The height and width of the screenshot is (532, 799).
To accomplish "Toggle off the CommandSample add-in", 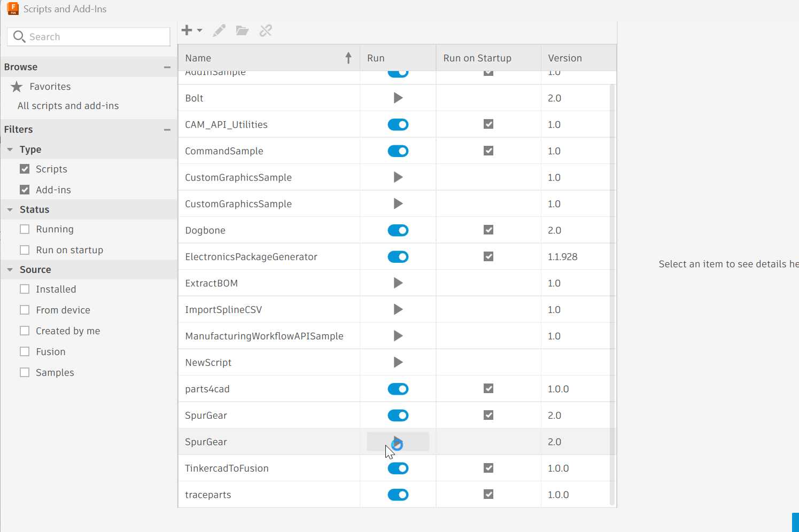I will (398, 151).
